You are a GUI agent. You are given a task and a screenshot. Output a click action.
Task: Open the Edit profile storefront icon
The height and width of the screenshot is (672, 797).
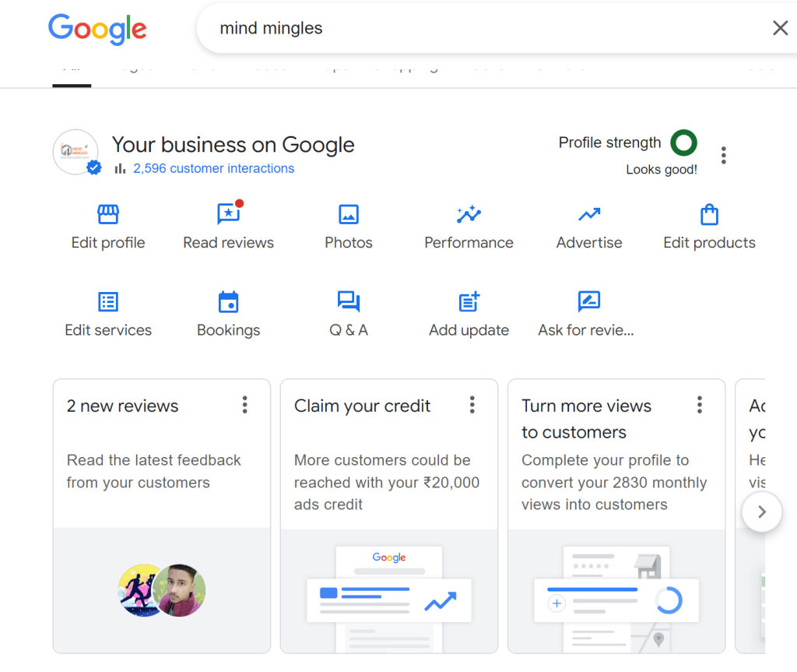108,215
